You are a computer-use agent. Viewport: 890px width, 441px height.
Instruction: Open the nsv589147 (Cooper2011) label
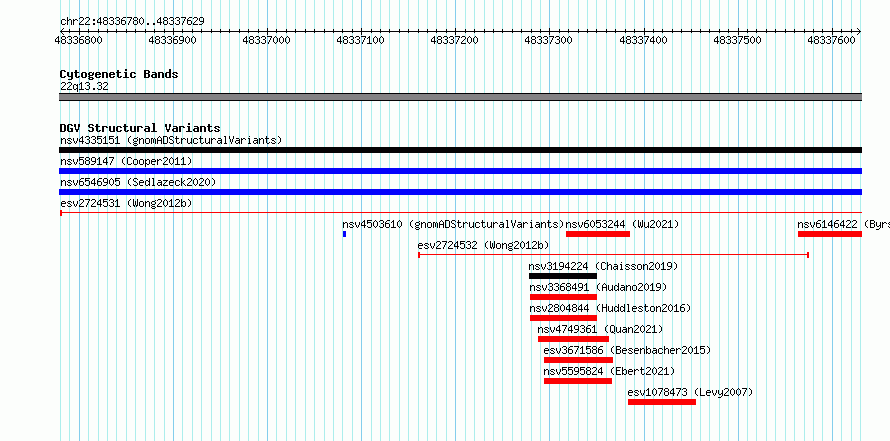click(126, 161)
